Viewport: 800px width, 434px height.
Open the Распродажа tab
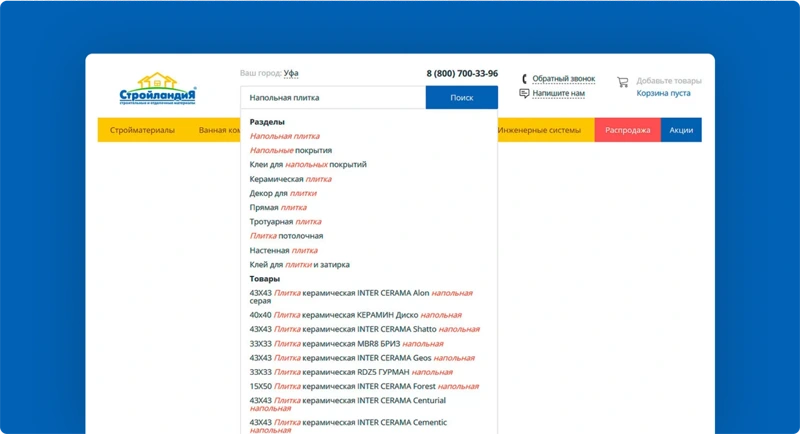[x=628, y=130]
